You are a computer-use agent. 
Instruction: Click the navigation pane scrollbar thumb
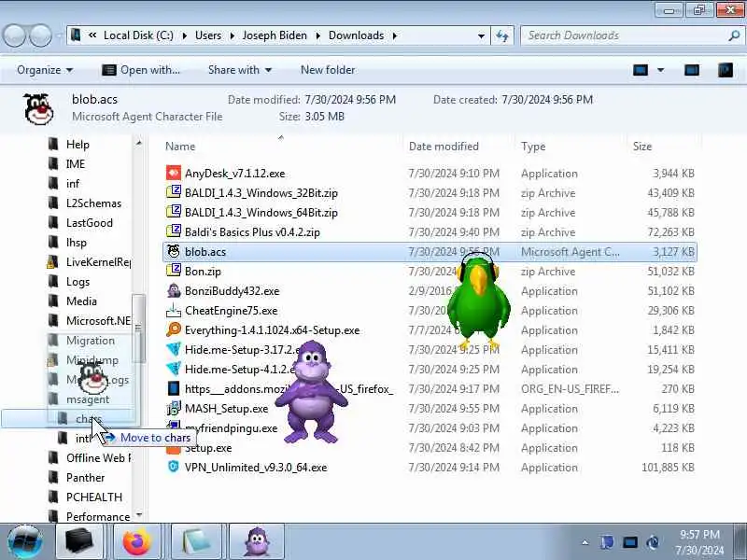pyautogui.click(x=138, y=329)
